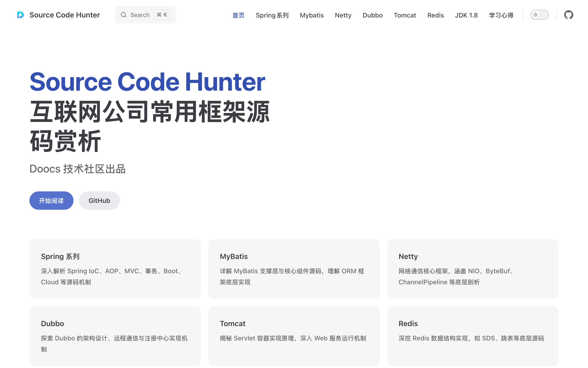The width and height of the screenshot is (588, 368).
Task: Click the Source Code Hunter site title
Action: (x=65, y=15)
